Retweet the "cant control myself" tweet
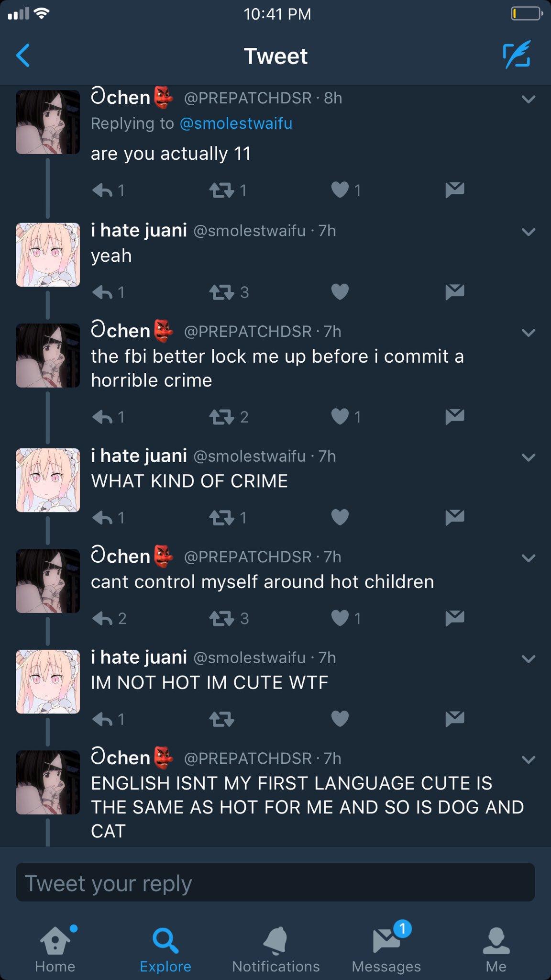 (x=229, y=618)
